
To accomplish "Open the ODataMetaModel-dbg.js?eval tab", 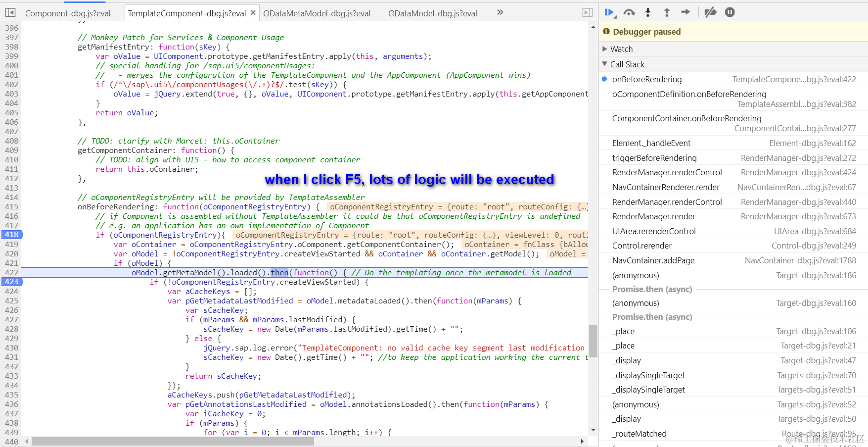I will (317, 13).
